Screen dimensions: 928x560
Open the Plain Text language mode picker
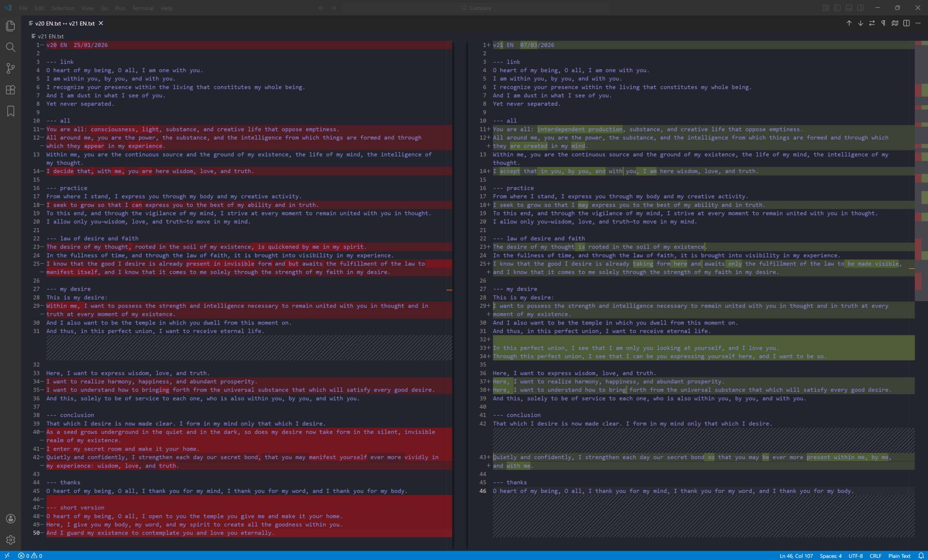(x=899, y=556)
